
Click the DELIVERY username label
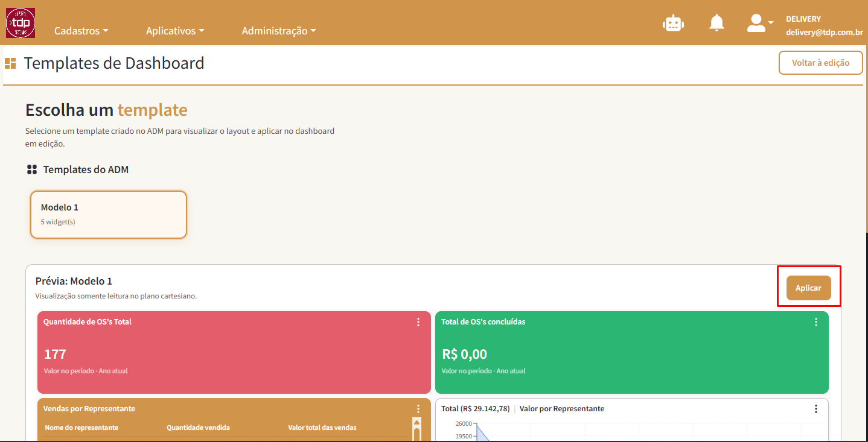coord(803,19)
